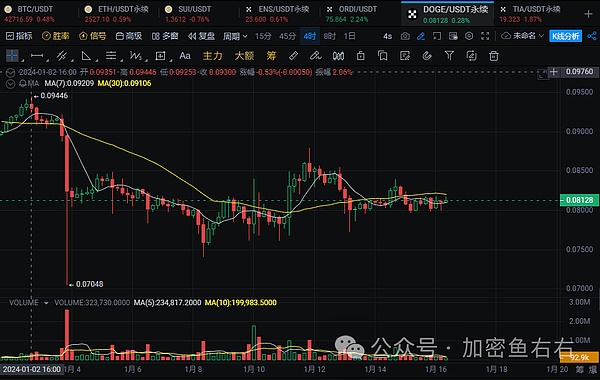
Task: Select the Fibonacci lines tool
Action: click(x=111, y=56)
